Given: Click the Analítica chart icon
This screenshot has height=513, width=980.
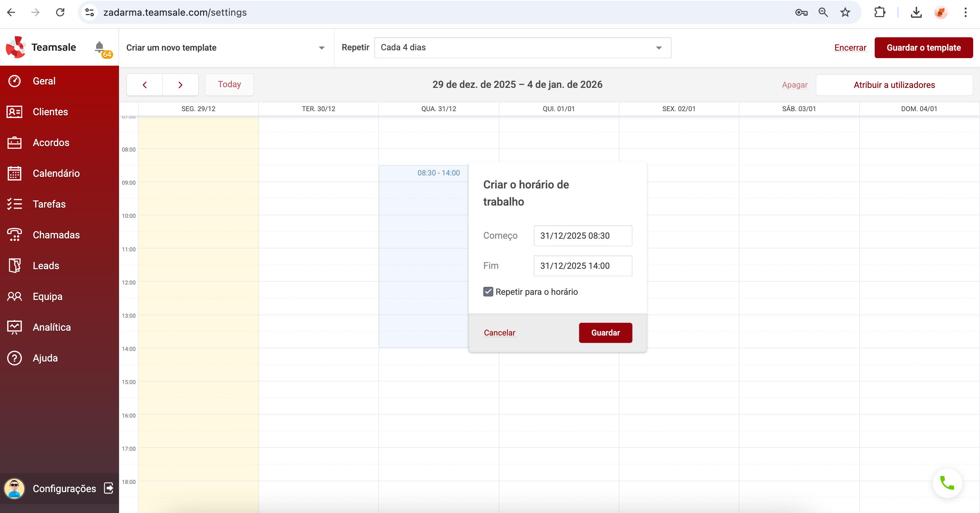Looking at the screenshot, I should [x=14, y=327].
